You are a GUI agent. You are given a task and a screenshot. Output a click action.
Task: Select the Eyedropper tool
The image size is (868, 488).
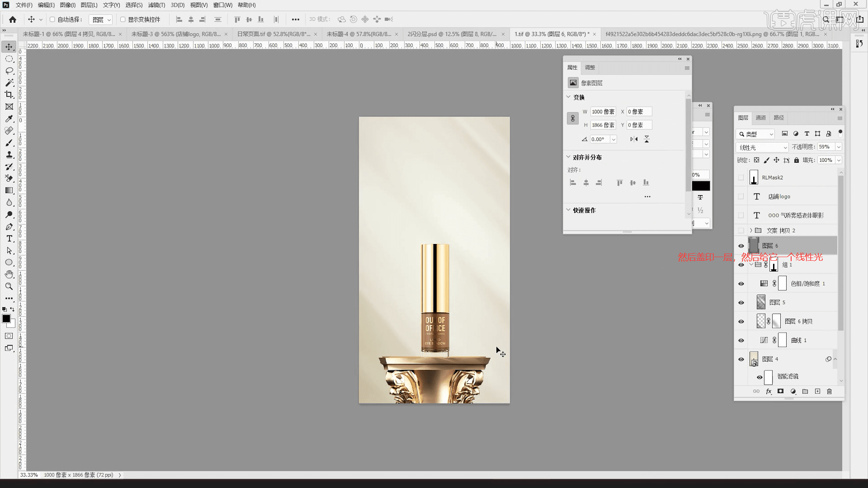(9, 119)
